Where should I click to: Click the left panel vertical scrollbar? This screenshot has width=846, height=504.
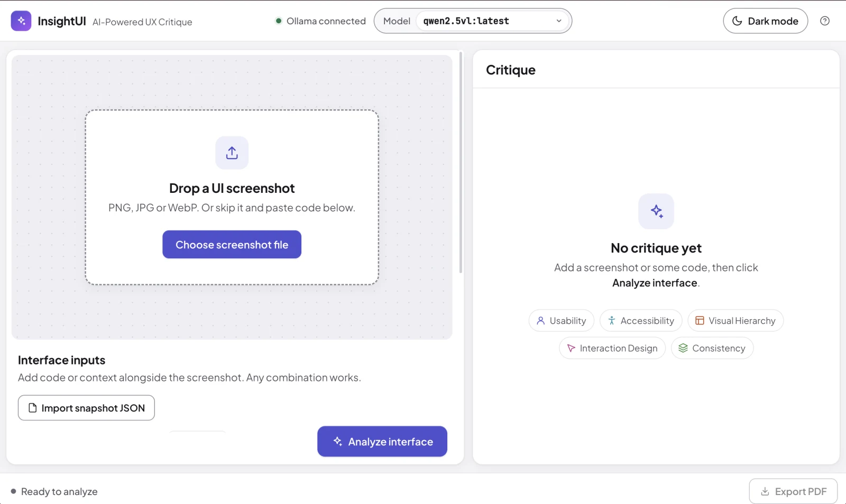pyautogui.click(x=461, y=163)
